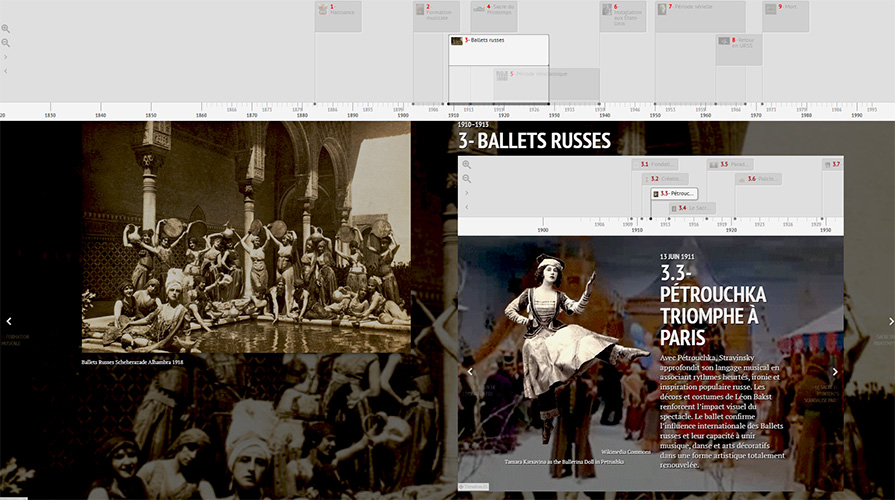Image resolution: width=895 pixels, height=500 pixels.
Task: Click the Scheherazade Alhambra group photo
Action: [246, 237]
